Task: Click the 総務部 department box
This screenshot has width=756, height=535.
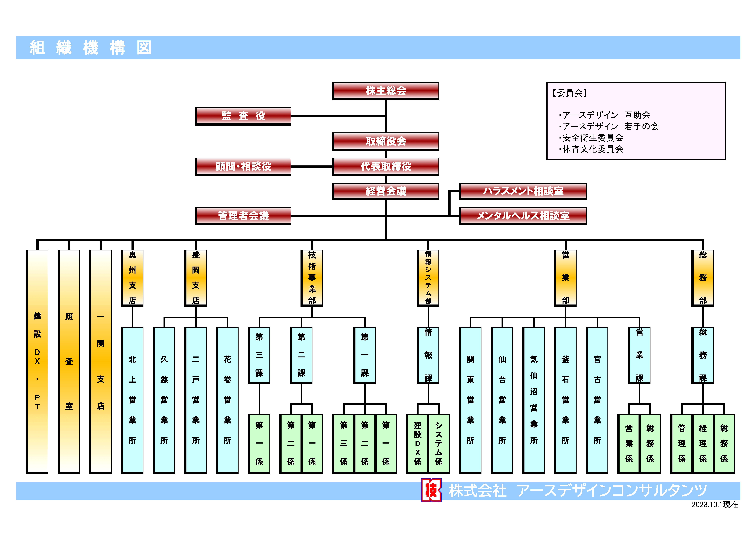Action: tap(703, 278)
